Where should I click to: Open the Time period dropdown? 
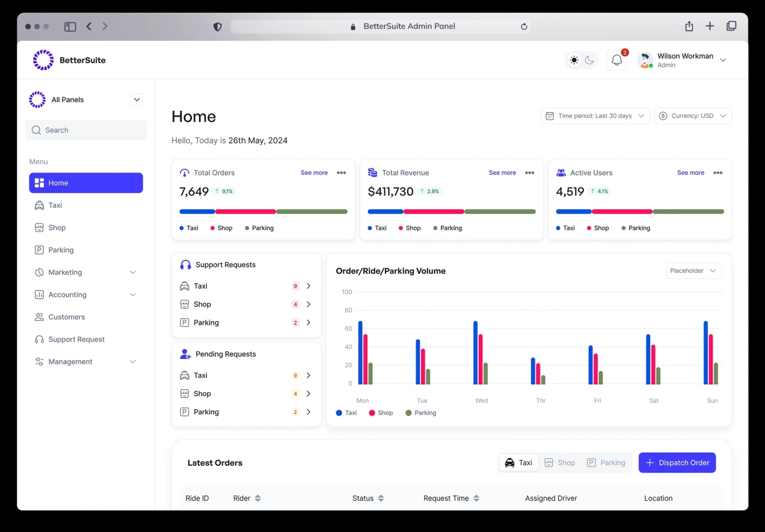(x=595, y=116)
